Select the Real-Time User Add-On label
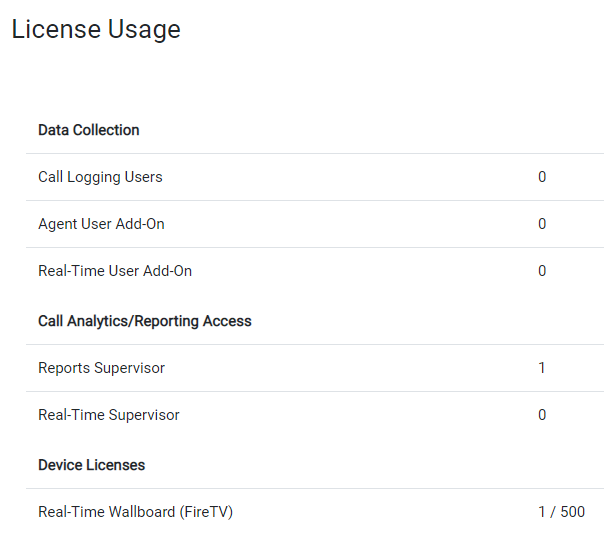Screen dimensions: 604x534 tap(115, 271)
